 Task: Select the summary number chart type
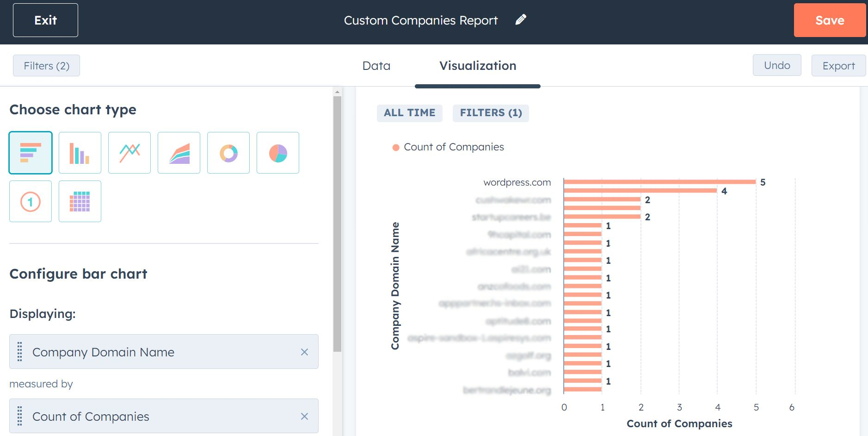click(x=31, y=201)
